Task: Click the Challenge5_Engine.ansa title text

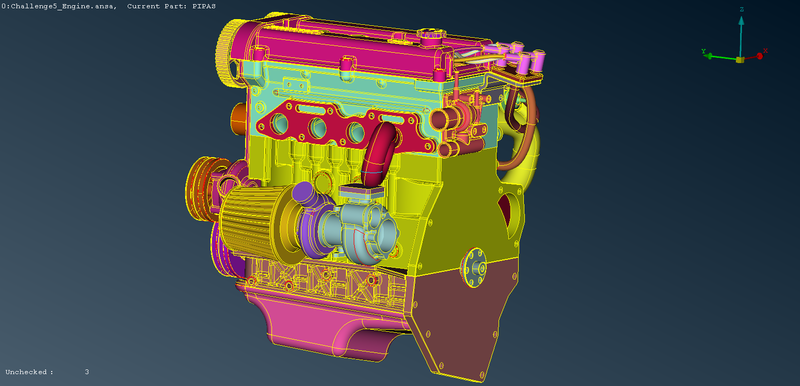Action: point(62,6)
